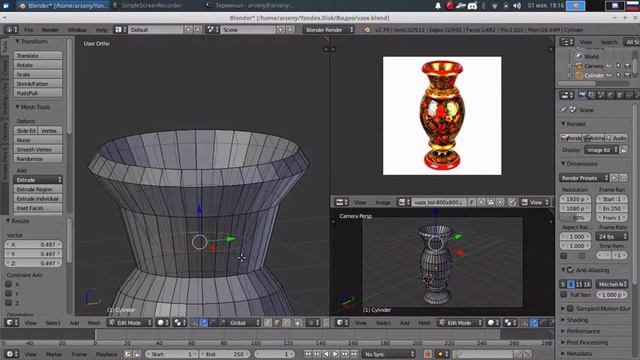Viewport: 640px width, 360px height.
Task: Click the play animation button in timeline
Action: 336,354
